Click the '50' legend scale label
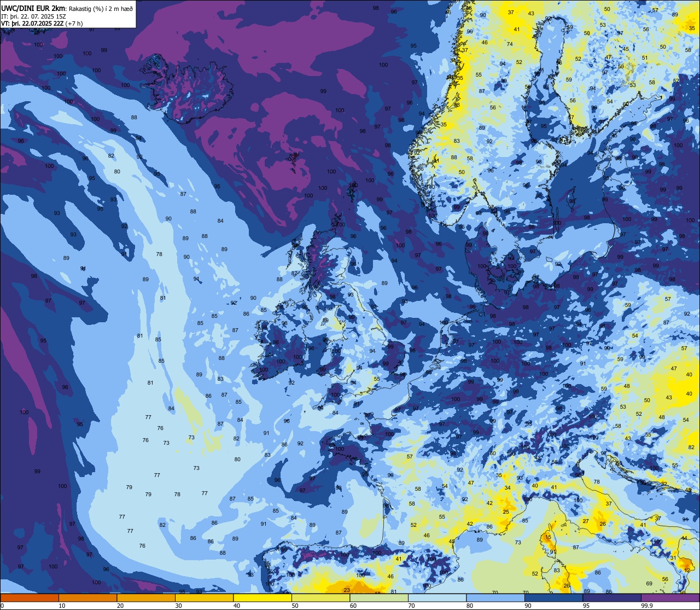Image resolution: width=700 pixels, height=610 pixels. [295, 606]
